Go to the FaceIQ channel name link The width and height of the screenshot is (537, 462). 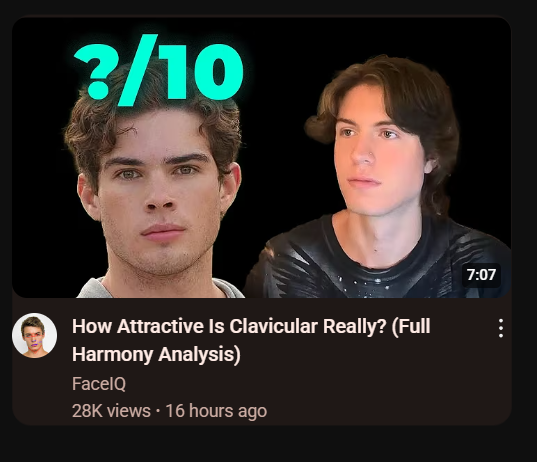99,384
